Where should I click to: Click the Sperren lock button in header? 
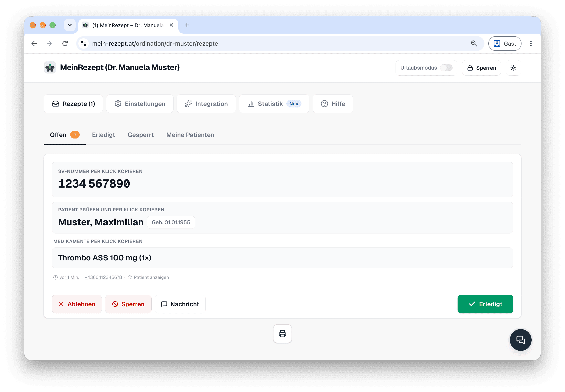[481, 68]
